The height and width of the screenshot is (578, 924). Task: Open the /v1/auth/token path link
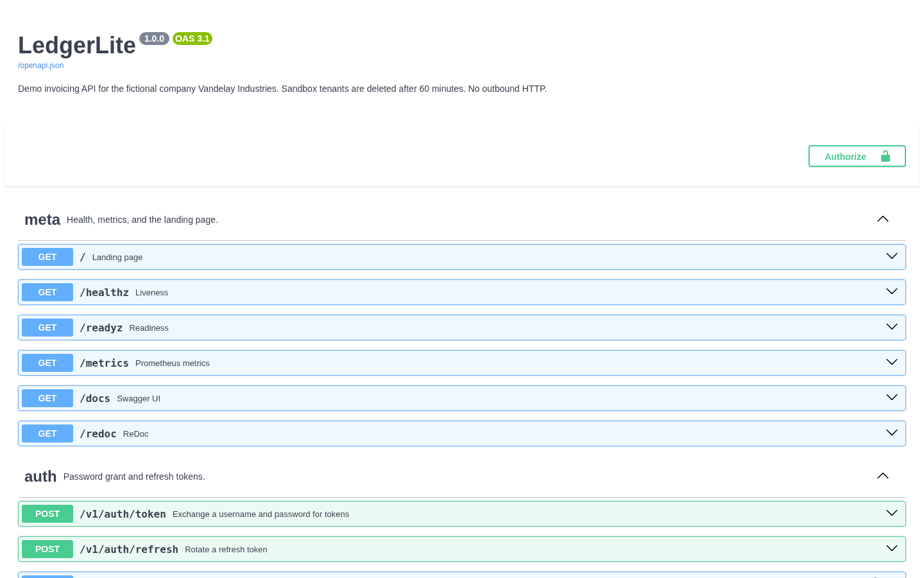coord(123,514)
